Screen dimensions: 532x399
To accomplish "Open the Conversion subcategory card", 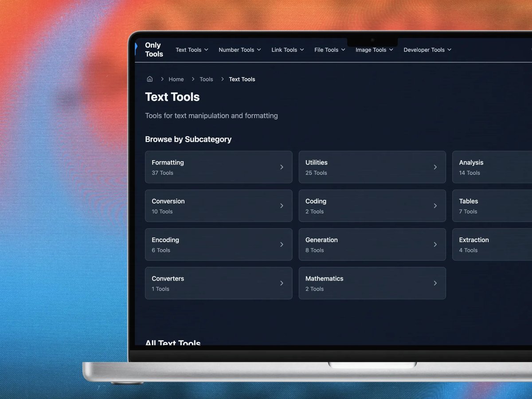I will [219, 206].
